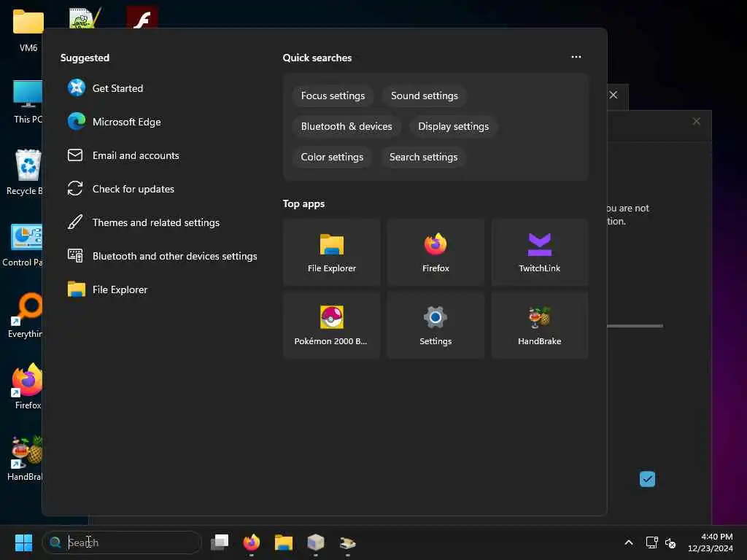The height and width of the screenshot is (560, 747).
Task: Launch Microsoft Edge from Suggested
Action: [114, 122]
